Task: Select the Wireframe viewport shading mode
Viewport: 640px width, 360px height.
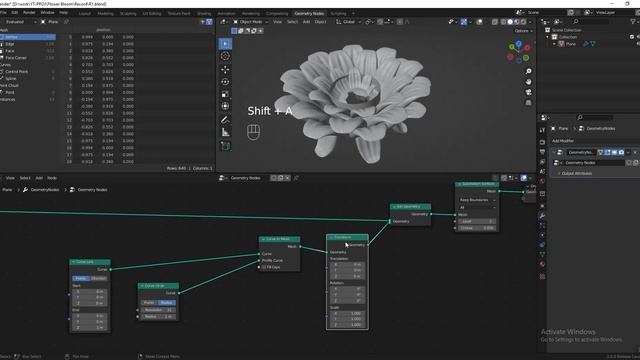Action: 503,22
